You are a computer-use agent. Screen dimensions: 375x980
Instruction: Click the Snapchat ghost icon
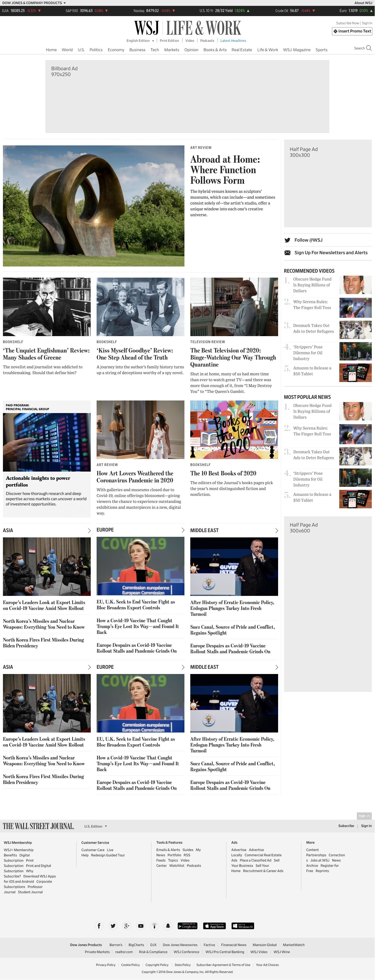click(x=168, y=926)
